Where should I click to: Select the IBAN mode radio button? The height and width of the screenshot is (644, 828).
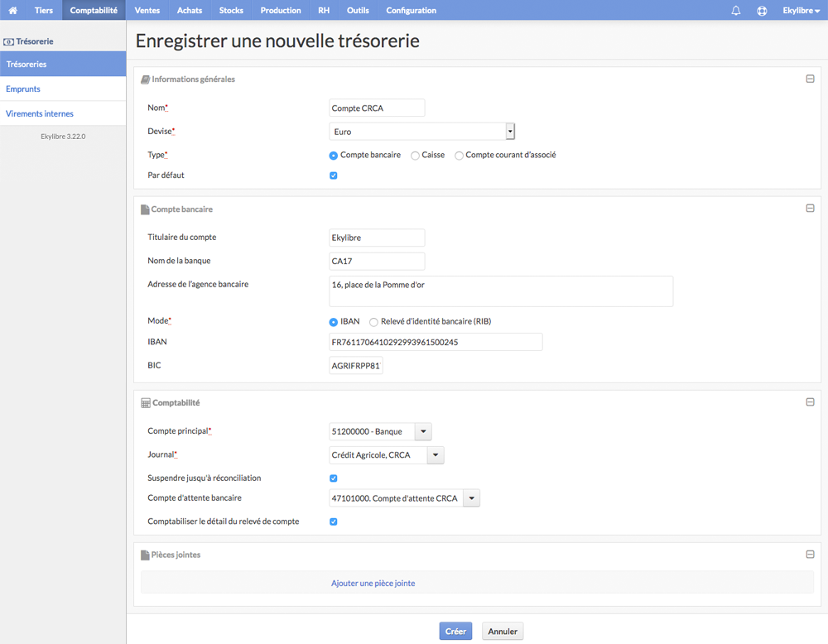[x=333, y=322]
